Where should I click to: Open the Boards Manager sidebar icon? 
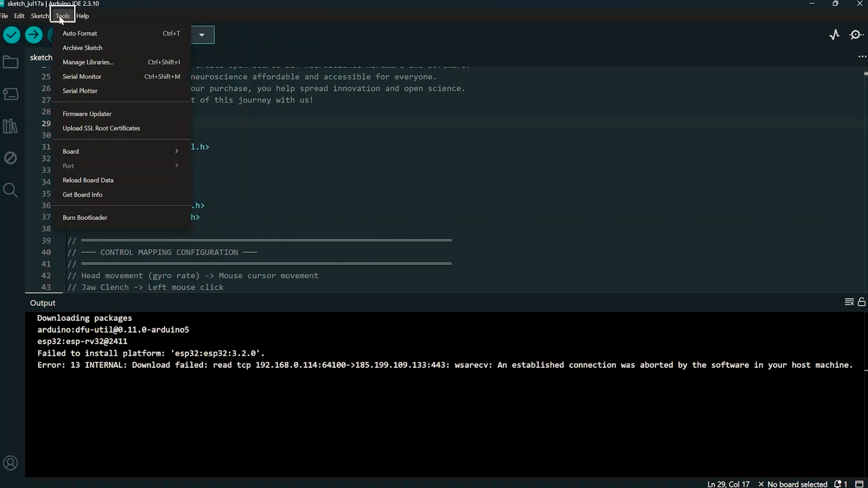point(10,94)
